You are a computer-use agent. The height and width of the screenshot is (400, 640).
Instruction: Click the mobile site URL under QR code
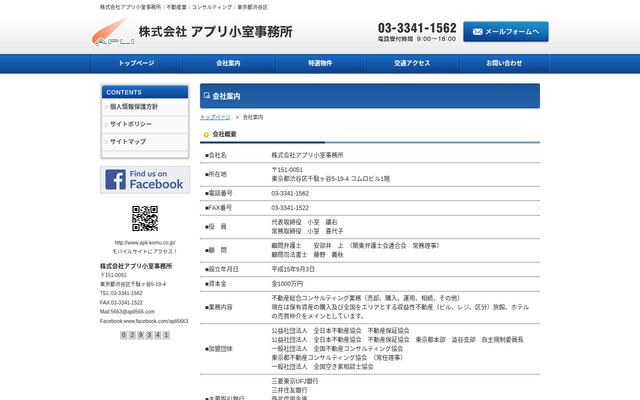tap(145, 242)
